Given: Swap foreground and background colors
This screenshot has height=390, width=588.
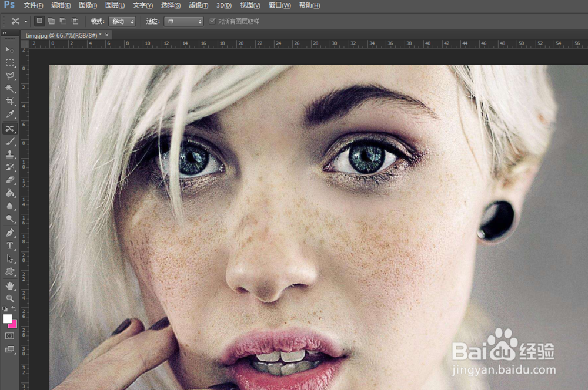Looking at the screenshot, I should [x=14, y=309].
